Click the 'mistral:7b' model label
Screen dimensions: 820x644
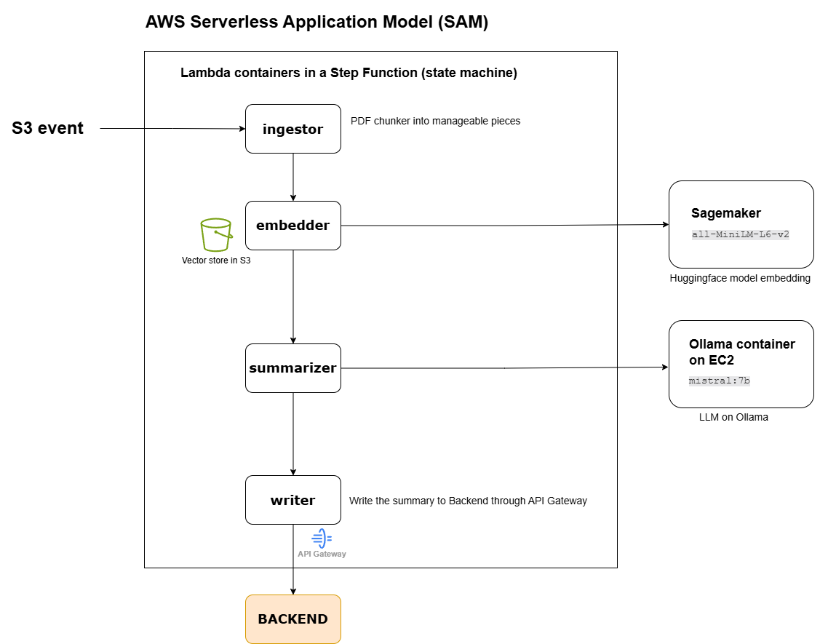719,381
